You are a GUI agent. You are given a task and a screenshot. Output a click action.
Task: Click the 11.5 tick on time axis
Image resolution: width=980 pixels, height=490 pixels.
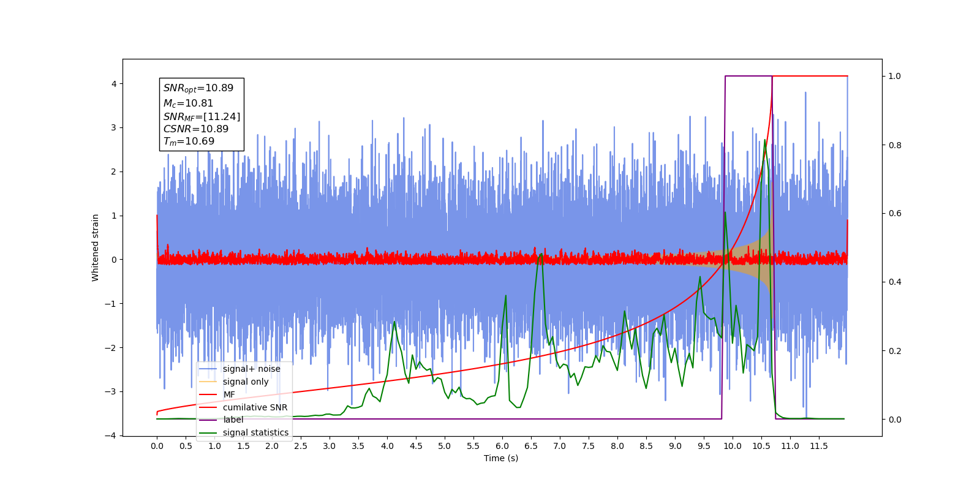(x=819, y=446)
